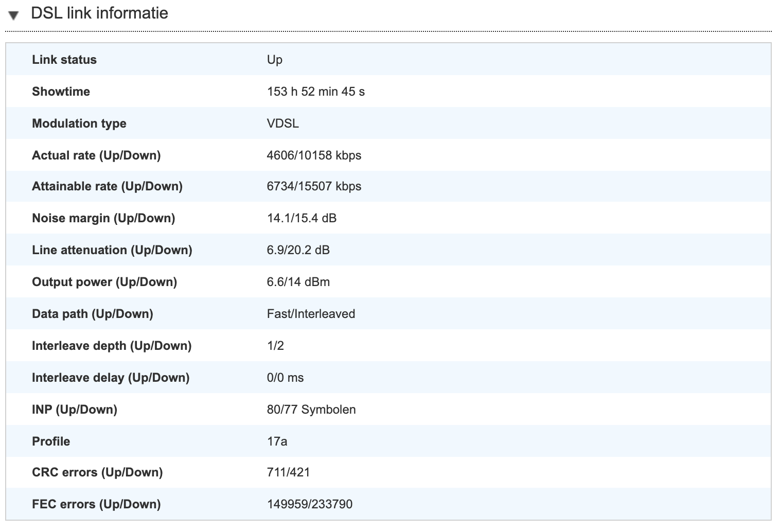Viewport: 780px width, 532px height.
Task: Click the Showtime duration value
Action: click(x=316, y=92)
